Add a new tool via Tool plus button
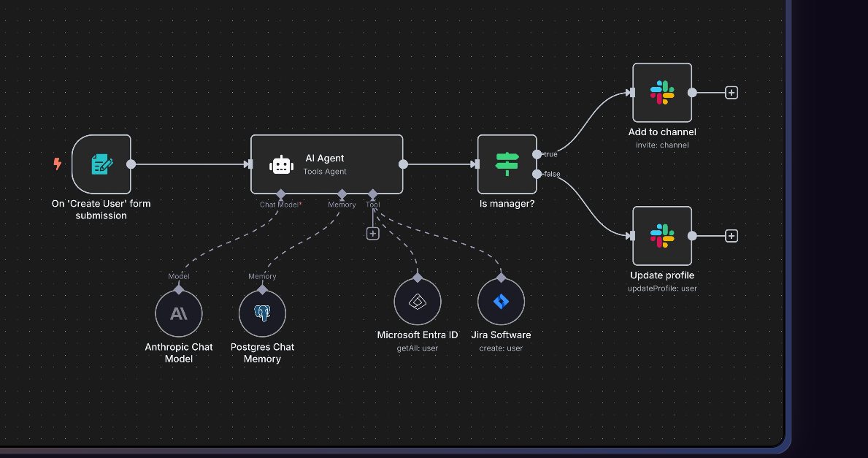868x458 pixels. tap(372, 234)
